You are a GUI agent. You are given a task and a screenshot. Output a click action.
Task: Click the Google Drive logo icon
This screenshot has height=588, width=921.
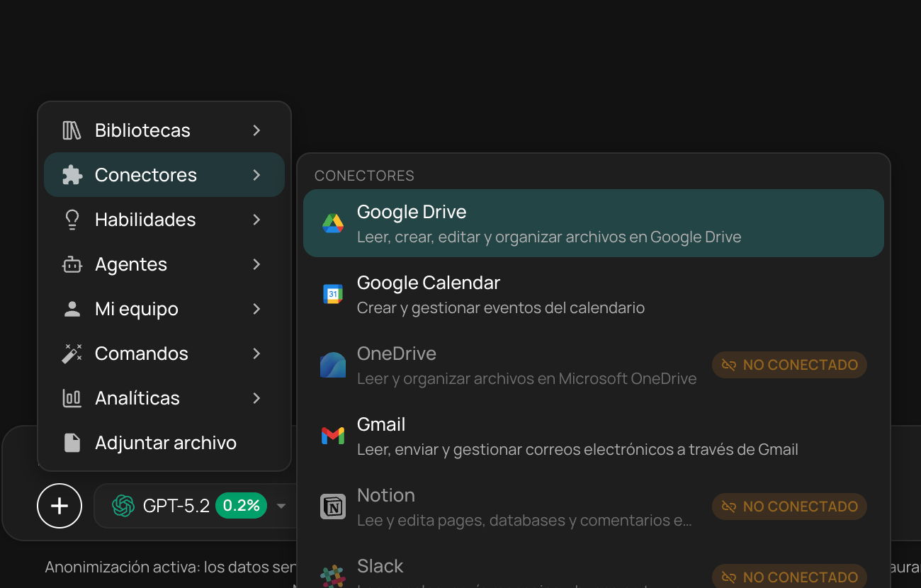[333, 223]
